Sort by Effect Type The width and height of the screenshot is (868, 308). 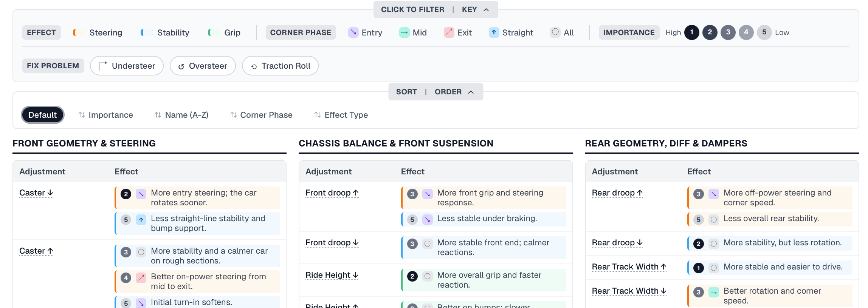341,115
